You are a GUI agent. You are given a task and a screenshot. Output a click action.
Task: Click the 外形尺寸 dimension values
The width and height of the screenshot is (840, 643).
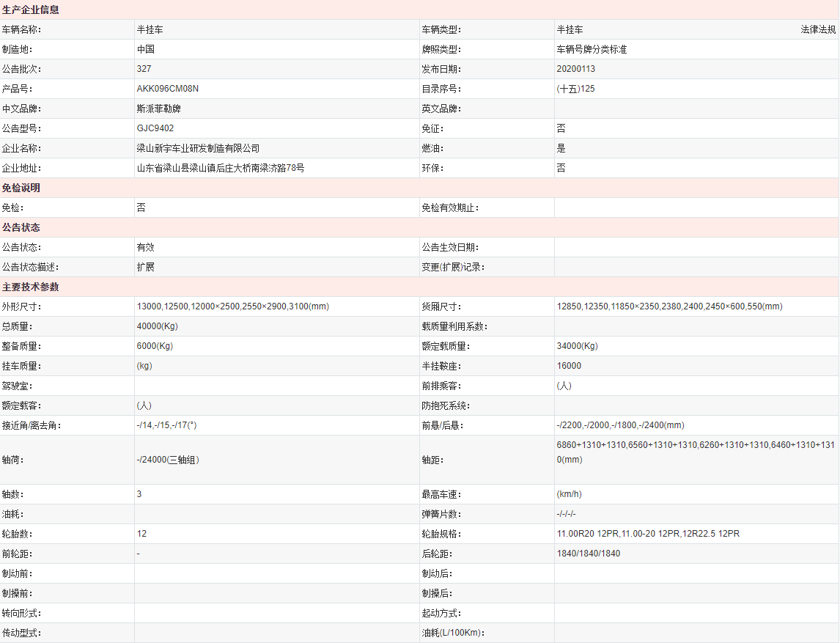pyautogui.click(x=232, y=306)
